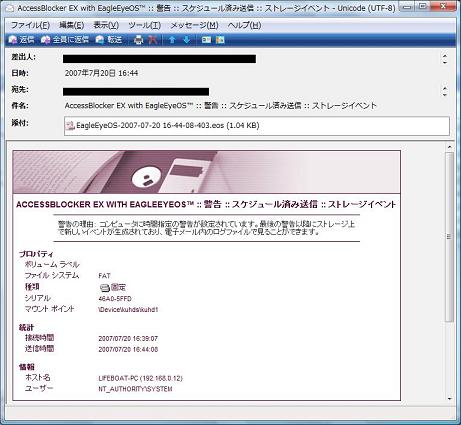
Task: Click the blacked-out recipient (宛先) address
Action: 136,92
